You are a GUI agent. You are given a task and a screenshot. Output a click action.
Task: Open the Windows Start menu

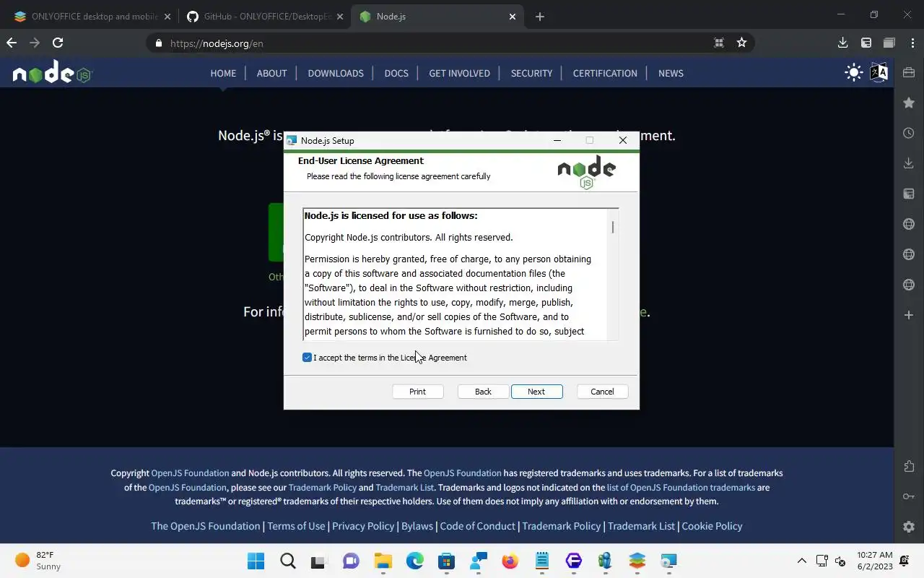click(x=256, y=561)
